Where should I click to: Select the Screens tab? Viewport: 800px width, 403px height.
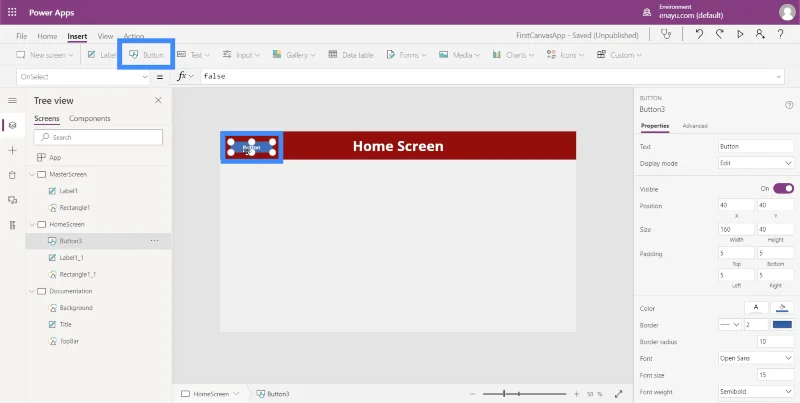tap(47, 118)
